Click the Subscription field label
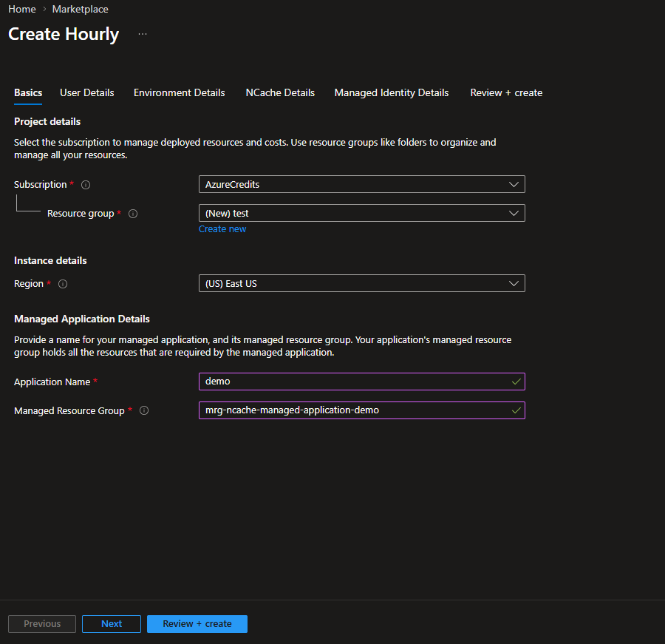Image resolution: width=665 pixels, height=644 pixels. [41, 185]
